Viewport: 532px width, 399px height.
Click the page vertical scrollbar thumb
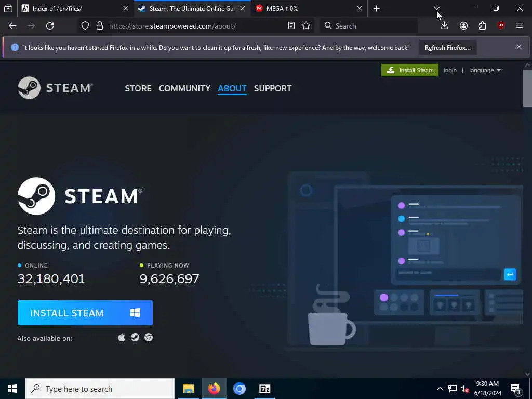click(527, 88)
